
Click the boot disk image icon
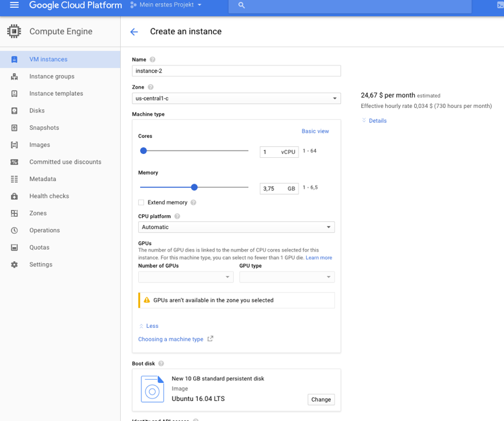[x=152, y=389]
